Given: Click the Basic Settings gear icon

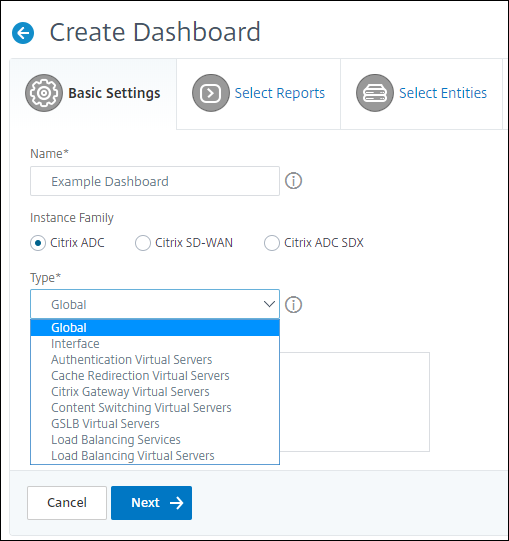Looking at the screenshot, I should (44, 93).
